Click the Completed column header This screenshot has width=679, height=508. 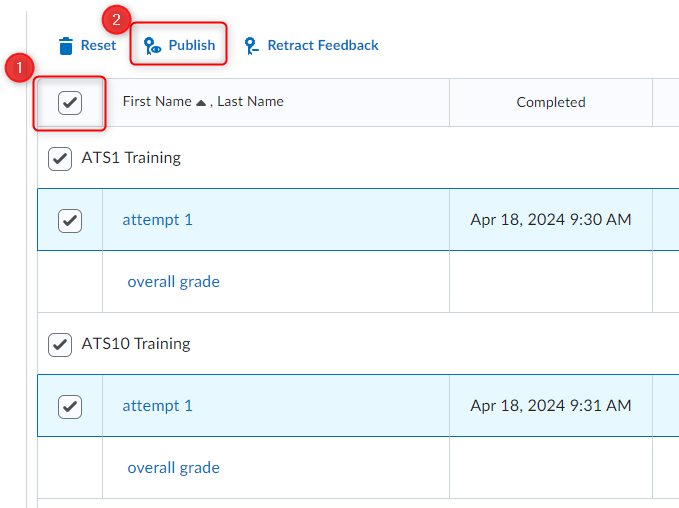pyautogui.click(x=551, y=102)
